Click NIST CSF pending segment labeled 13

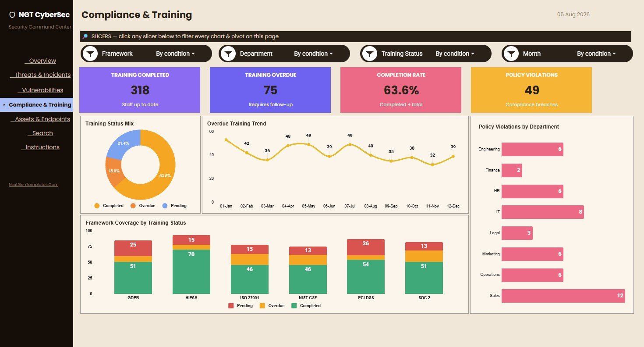[x=308, y=251]
